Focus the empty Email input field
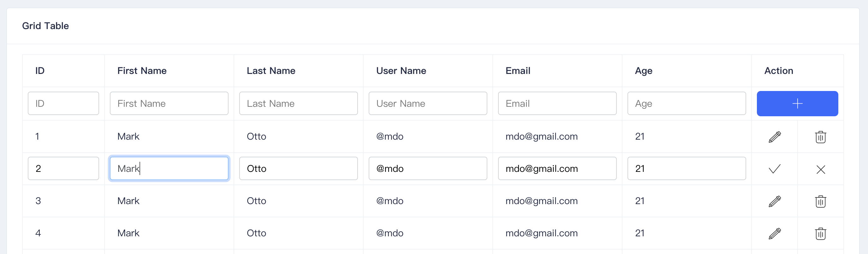868x254 pixels. tap(557, 104)
